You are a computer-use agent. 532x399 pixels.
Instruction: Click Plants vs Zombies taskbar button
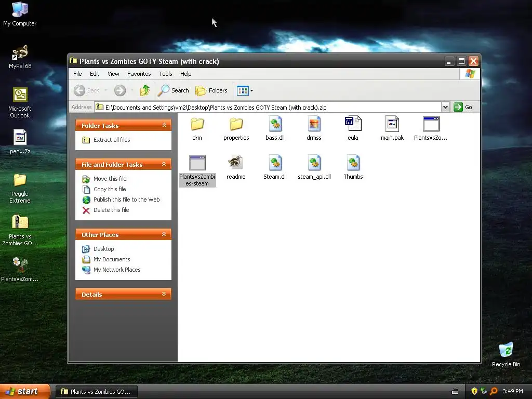(x=96, y=392)
